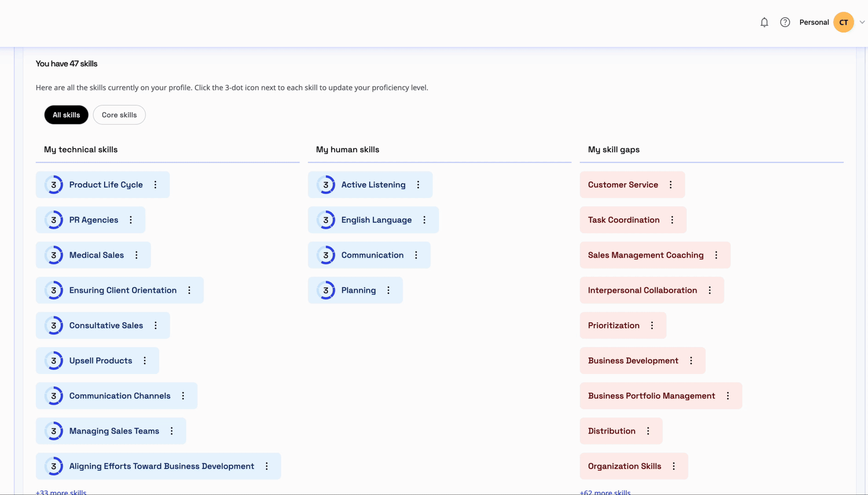Click the My technical skills heading

81,149
